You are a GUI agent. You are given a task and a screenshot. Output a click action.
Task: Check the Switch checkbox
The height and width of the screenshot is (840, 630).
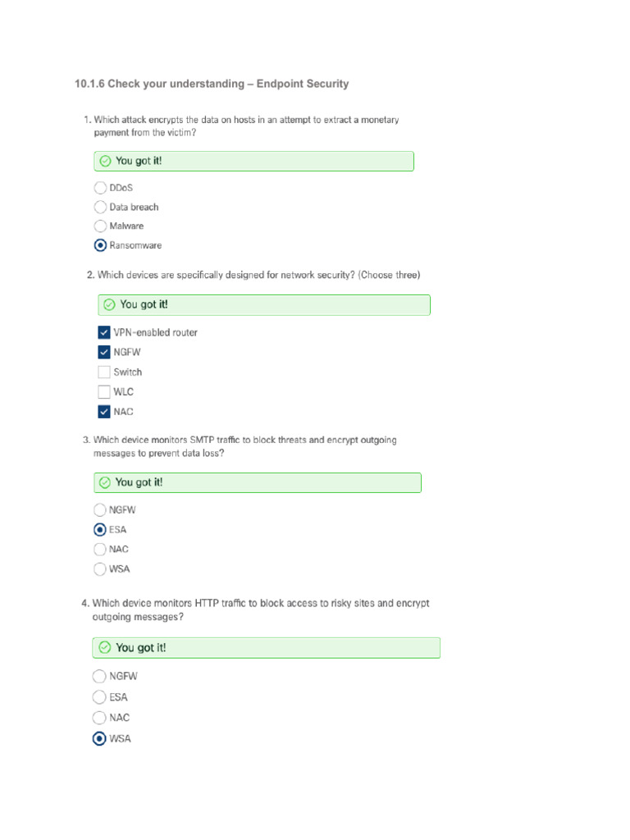[x=104, y=372]
